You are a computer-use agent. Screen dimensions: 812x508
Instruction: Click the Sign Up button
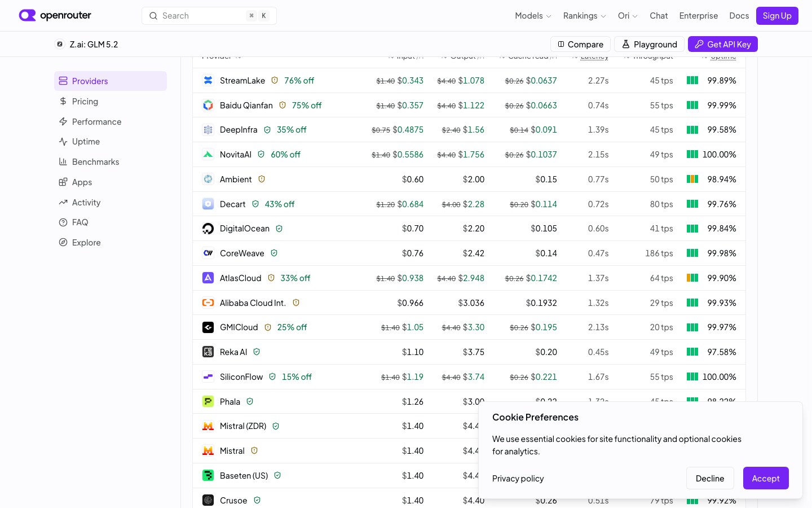(x=777, y=16)
